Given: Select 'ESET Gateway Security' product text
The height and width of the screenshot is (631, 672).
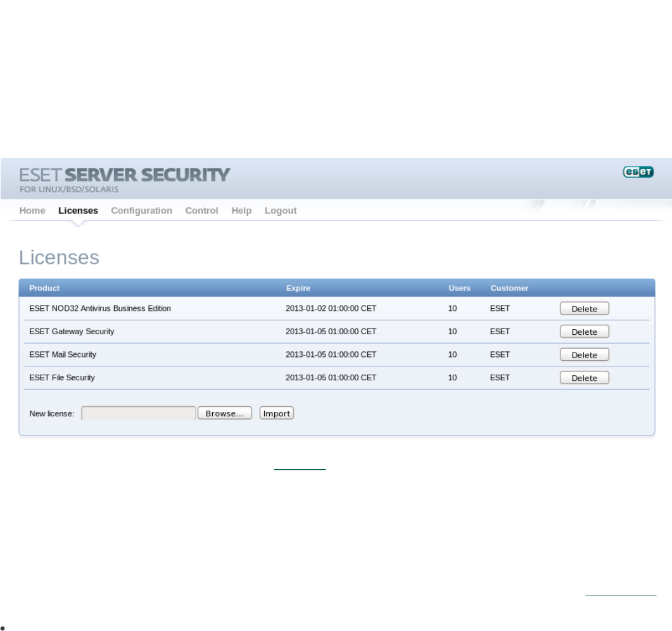Looking at the screenshot, I should click(x=72, y=332).
